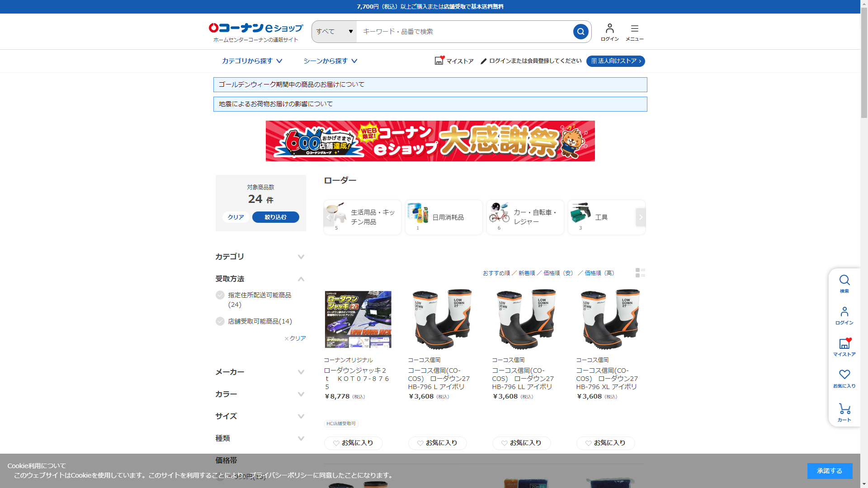Check 指定住所配送可能商品 filter

click(x=220, y=295)
